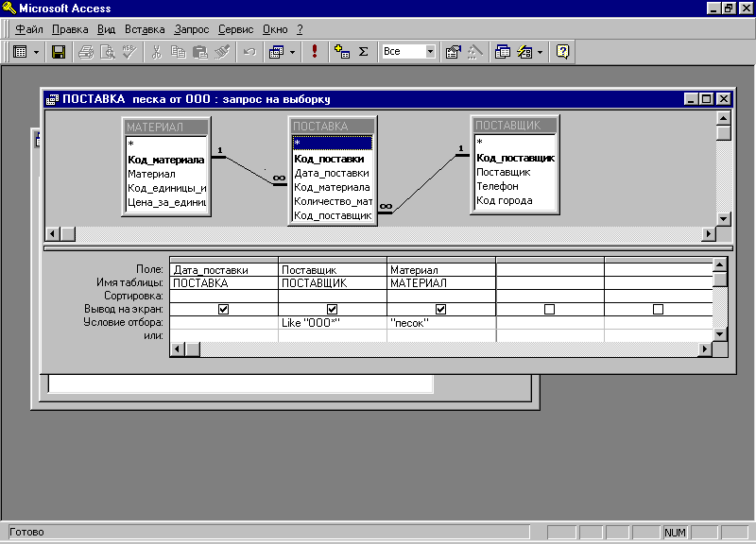
Task: Click inside the Top Values field showing Все
Action: pos(404,52)
